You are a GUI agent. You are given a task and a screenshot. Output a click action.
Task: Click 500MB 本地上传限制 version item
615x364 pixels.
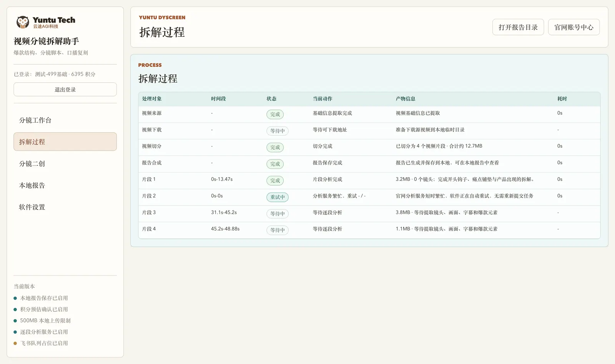pyautogui.click(x=45, y=320)
